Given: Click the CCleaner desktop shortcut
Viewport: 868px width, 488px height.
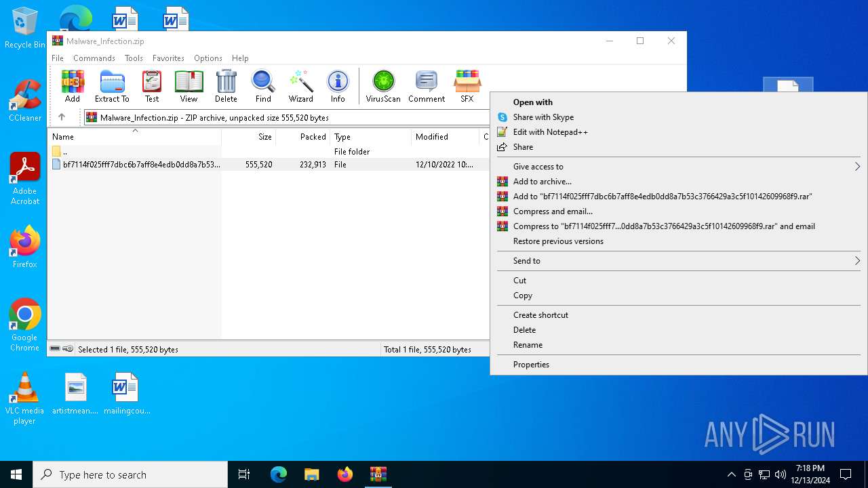Looking at the screenshot, I should point(24,101).
